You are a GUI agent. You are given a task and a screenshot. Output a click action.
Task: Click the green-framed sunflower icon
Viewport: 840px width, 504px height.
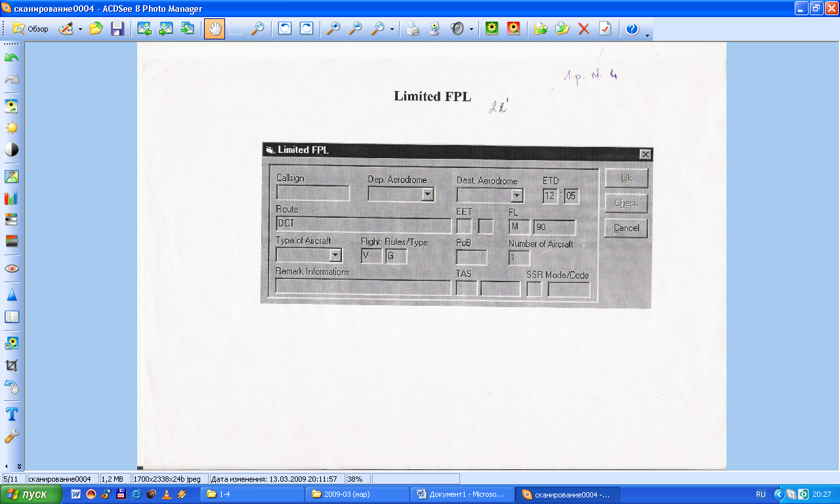pyautogui.click(x=492, y=29)
